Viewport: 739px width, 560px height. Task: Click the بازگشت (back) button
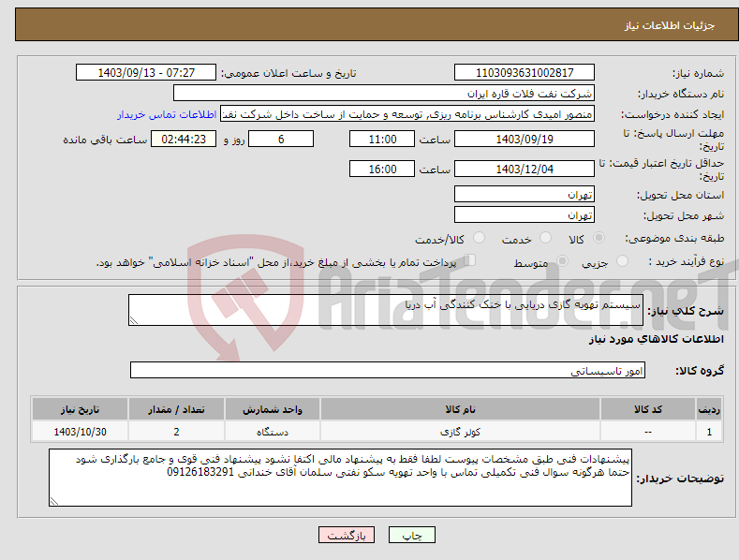[347, 535]
